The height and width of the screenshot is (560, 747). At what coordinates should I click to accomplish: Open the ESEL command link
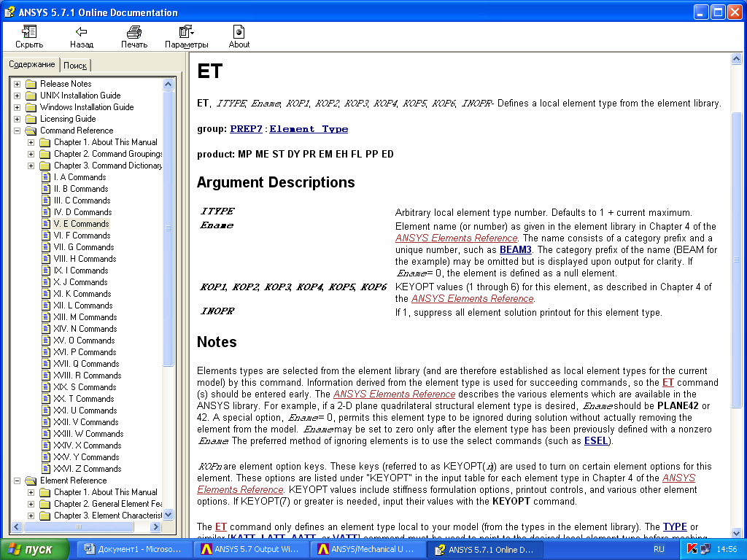[x=596, y=440]
